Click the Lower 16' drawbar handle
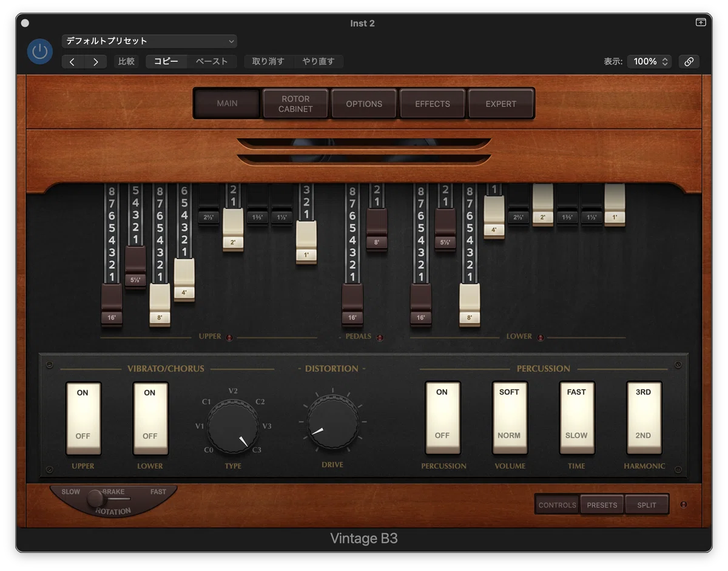Image resolution: width=728 pixels, height=571 pixels. (x=421, y=305)
